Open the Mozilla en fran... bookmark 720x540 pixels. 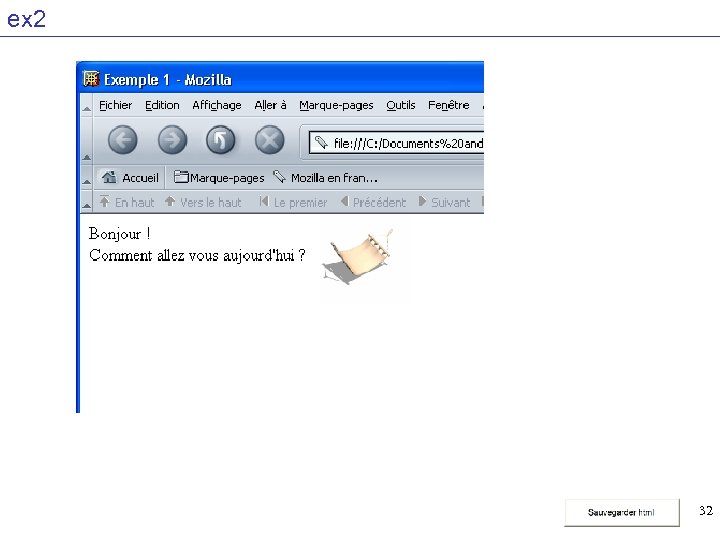click(x=325, y=177)
